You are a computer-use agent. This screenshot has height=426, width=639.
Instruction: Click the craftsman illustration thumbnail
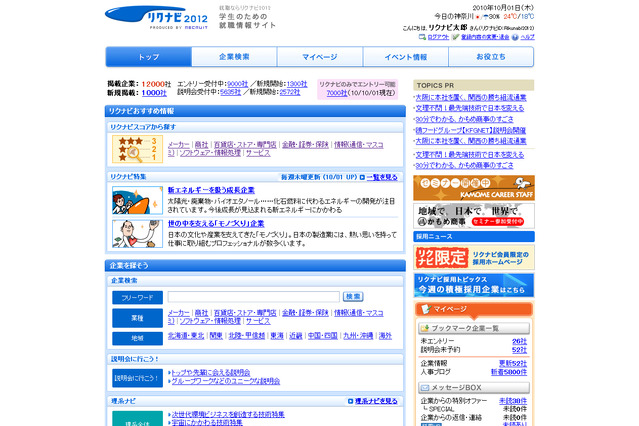point(137,234)
